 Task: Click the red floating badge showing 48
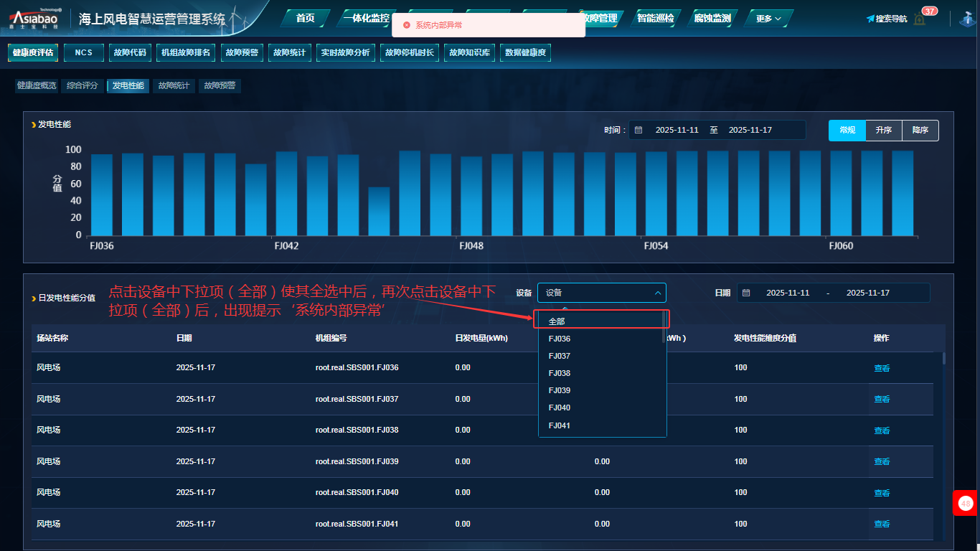965,504
